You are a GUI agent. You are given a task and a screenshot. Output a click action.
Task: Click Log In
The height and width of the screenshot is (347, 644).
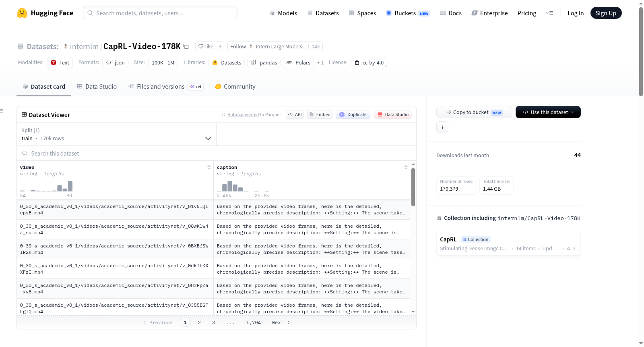(x=576, y=13)
